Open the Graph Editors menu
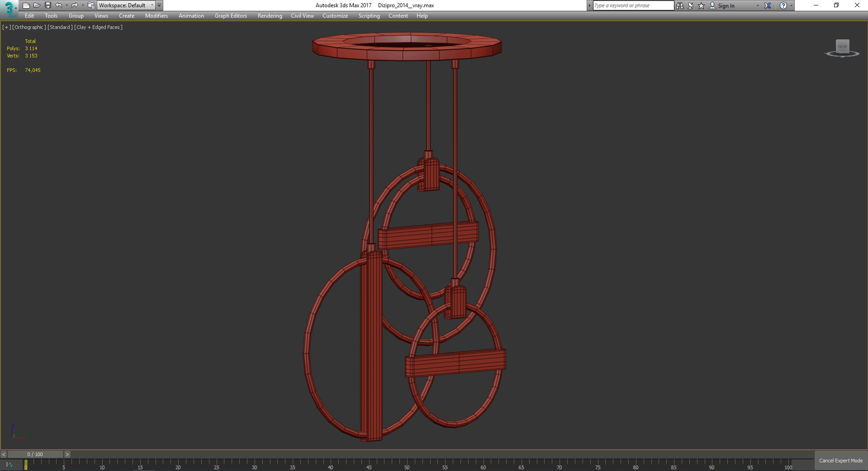 pyautogui.click(x=231, y=16)
